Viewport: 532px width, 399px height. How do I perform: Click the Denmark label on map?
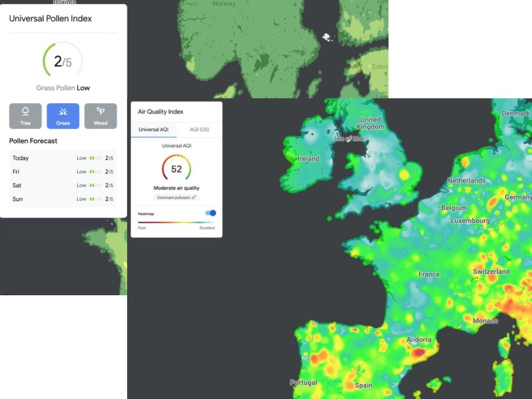click(x=516, y=113)
